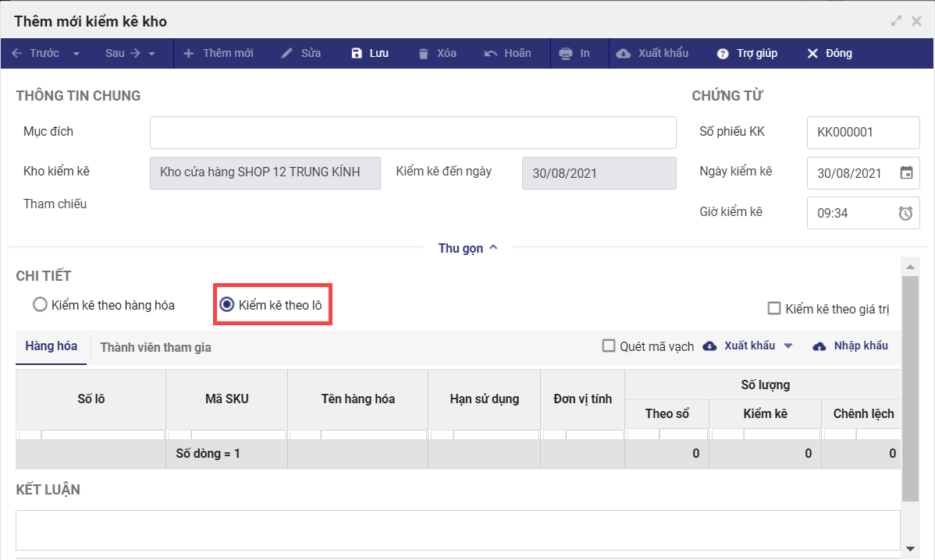Click the Trợ giúp help icon

tap(723, 54)
